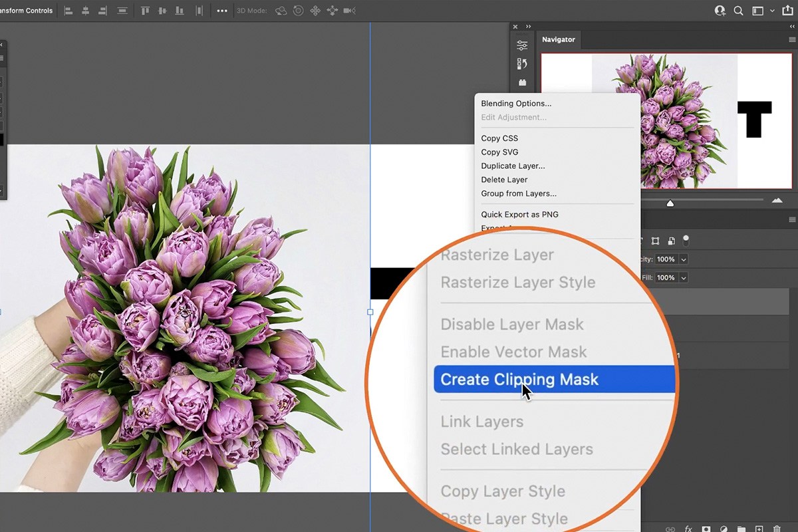
Task: Click Opacity 100% value field
Action: click(x=666, y=259)
